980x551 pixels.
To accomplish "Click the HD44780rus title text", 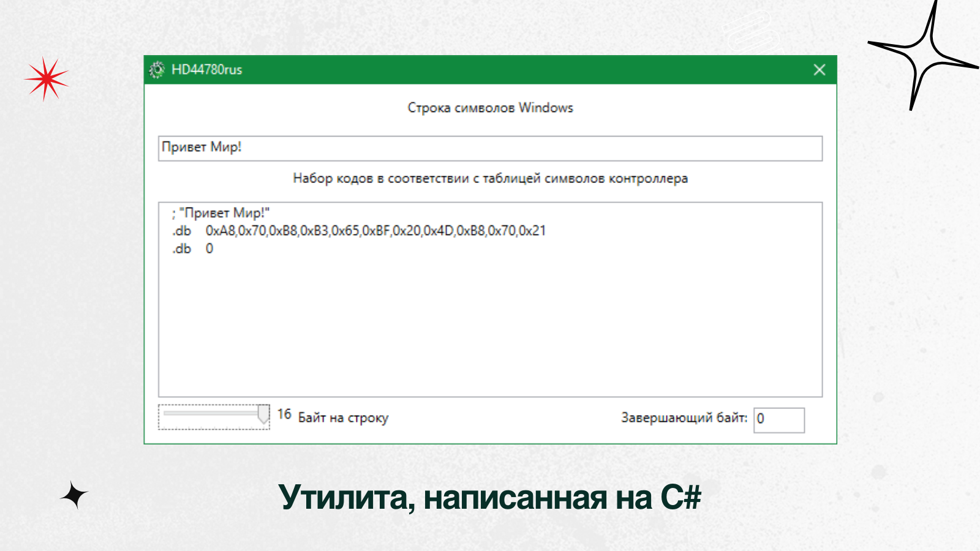I will pyautogui.click(x=206, y=70).
